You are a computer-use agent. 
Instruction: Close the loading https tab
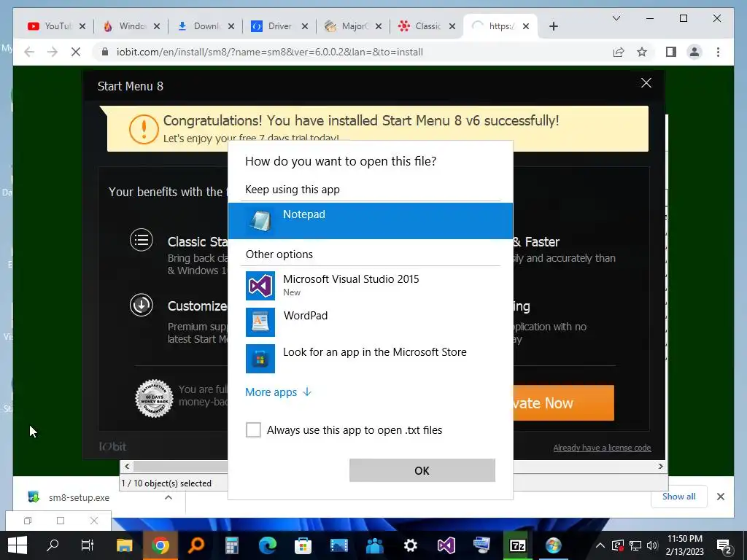pyautogui.click(x=526, y=26)
